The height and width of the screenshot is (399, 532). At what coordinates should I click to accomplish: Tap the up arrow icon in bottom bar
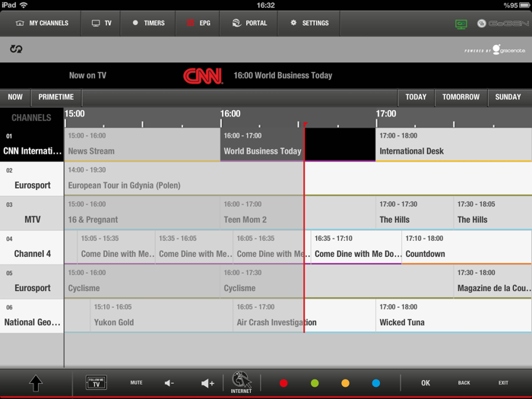36,384
